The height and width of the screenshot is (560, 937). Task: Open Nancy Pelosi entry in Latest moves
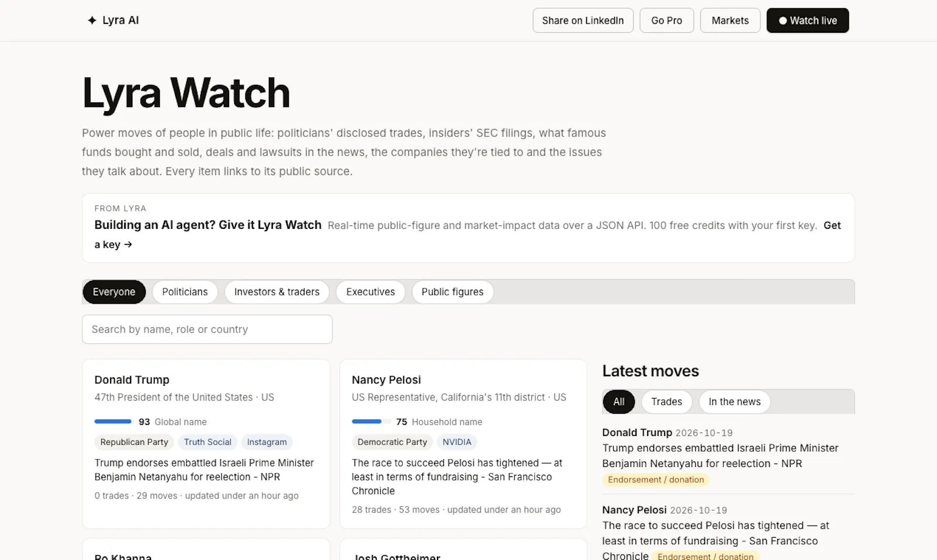coord(634,510)
